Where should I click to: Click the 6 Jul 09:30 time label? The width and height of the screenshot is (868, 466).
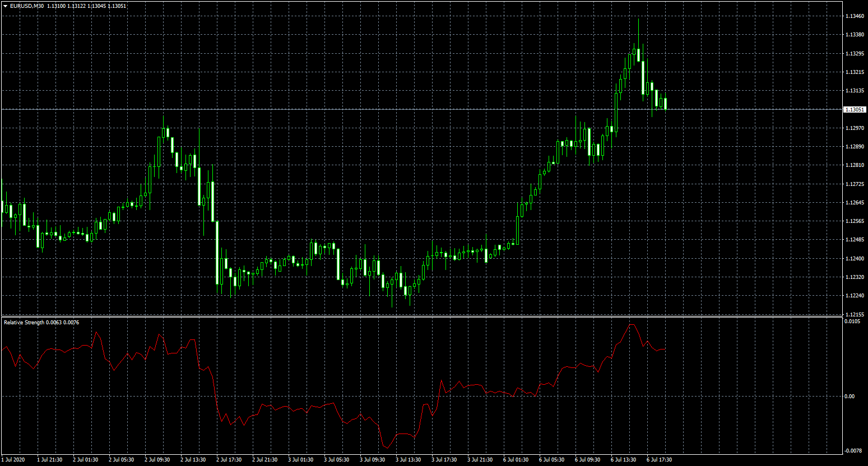click(x=588, y=460)
